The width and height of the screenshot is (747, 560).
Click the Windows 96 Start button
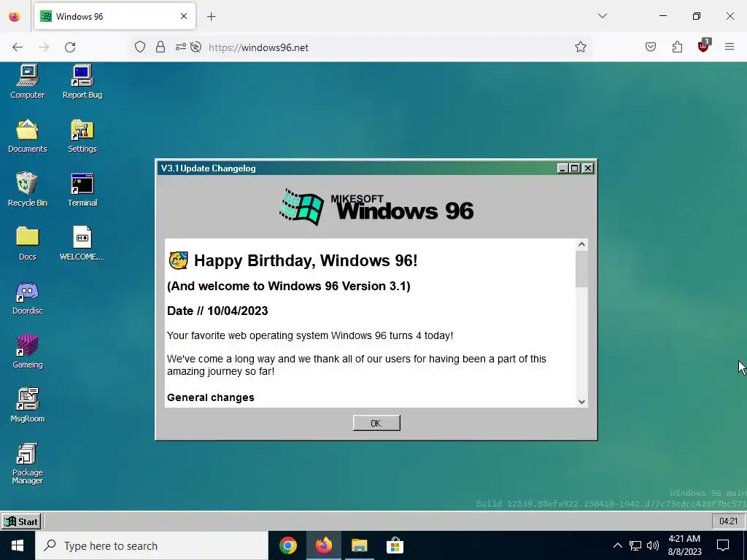click(21, 521)
